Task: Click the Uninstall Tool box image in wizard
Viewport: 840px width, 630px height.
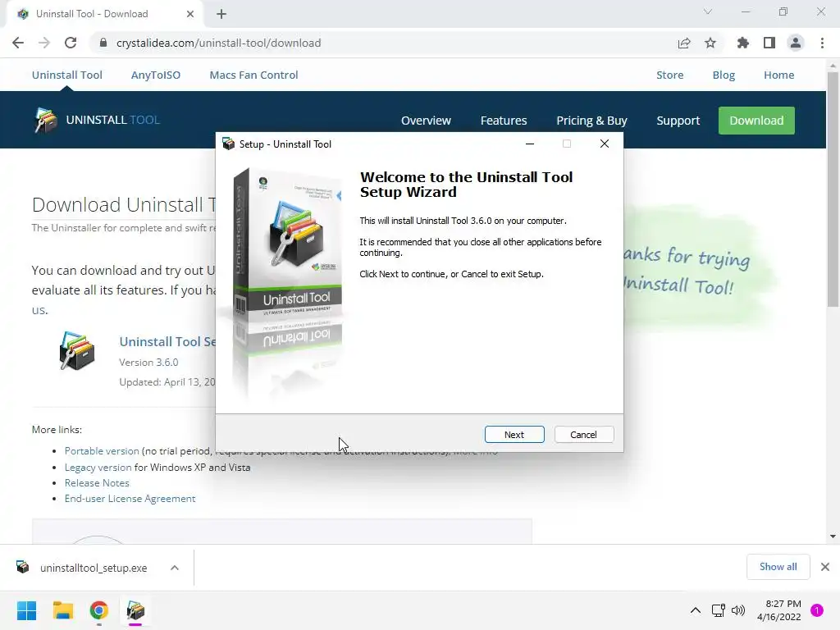Action: pos(288,284)
